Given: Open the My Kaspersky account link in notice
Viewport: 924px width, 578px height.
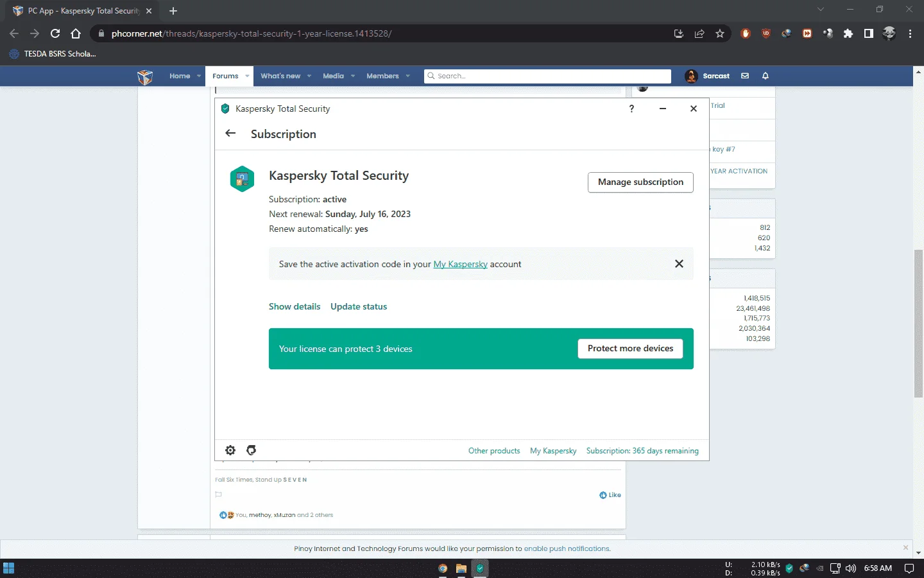Looking at the screenshot, I should pyautogui.click(x=460, y=264).
